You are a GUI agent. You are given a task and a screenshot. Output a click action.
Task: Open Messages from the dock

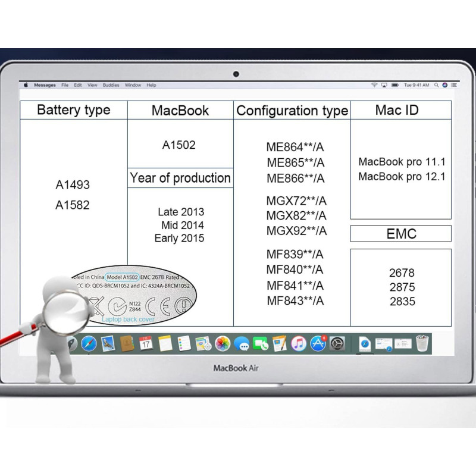pyautogui.click(x=242, y=345)
